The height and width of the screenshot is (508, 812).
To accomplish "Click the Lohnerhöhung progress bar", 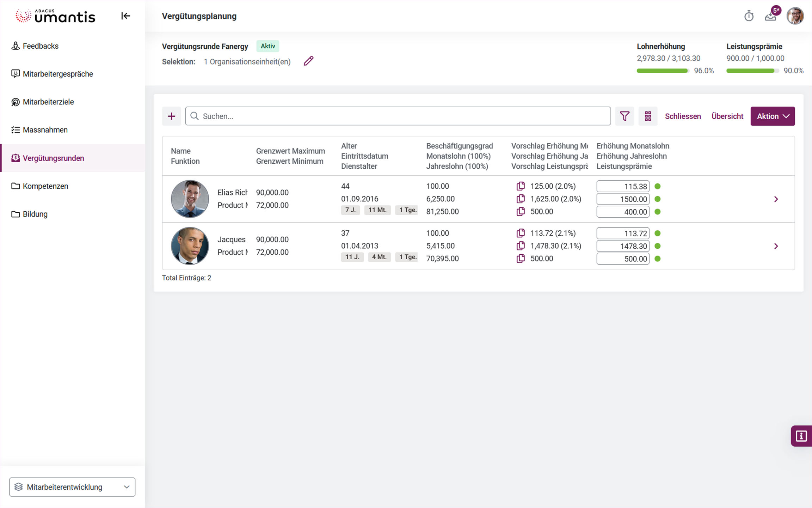I will pyautogui.click(x=662, y=71).
